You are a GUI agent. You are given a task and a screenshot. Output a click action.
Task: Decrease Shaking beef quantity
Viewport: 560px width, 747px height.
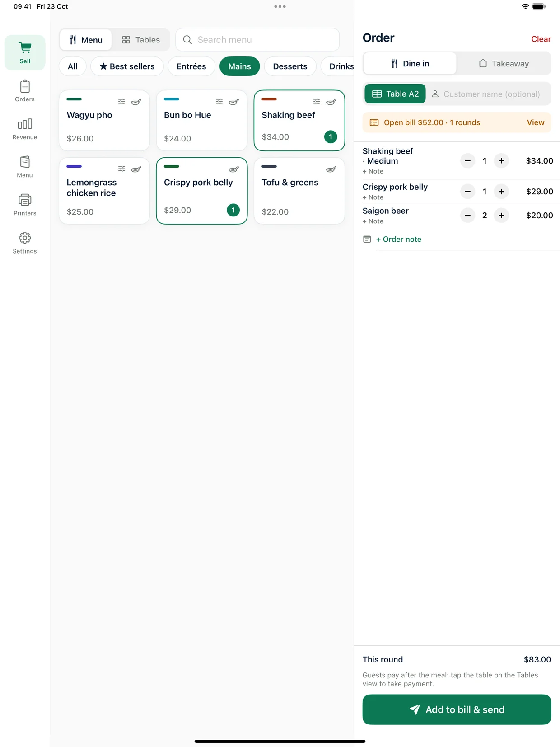pyautogui.click(x=468, y=161)
